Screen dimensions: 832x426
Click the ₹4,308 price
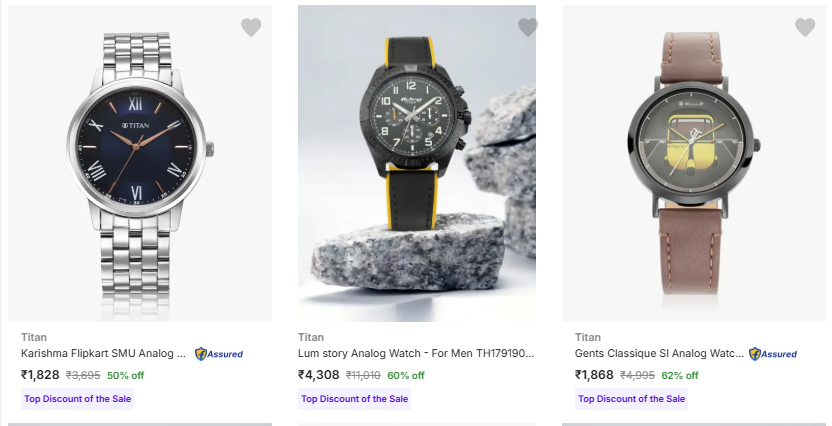pyautogui.click(x=318, y=375)
